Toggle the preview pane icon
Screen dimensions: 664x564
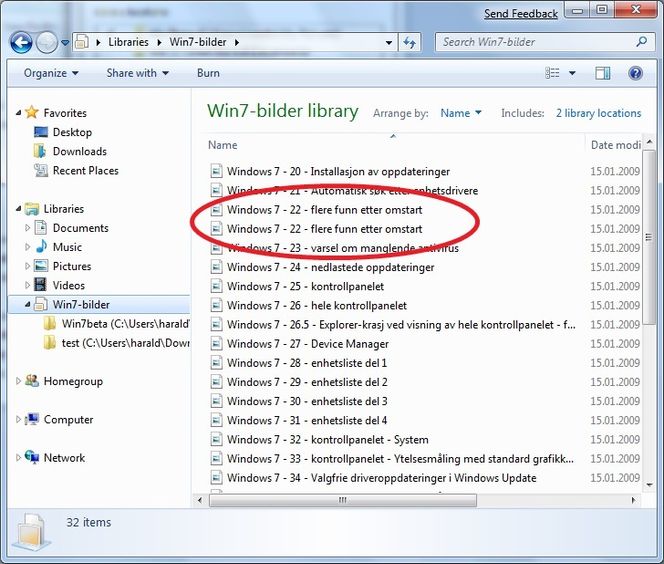[603, 73]
